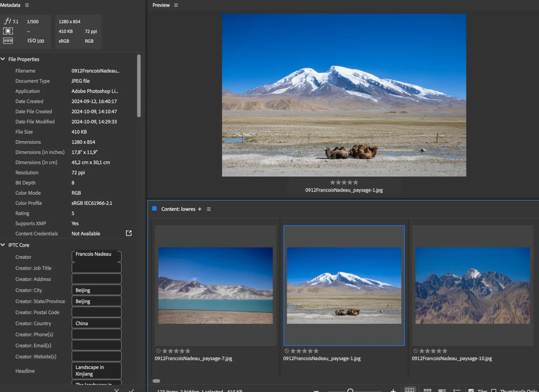Lock the thumbnail grid view icon

pyautogui.click(x=410, y=390)
